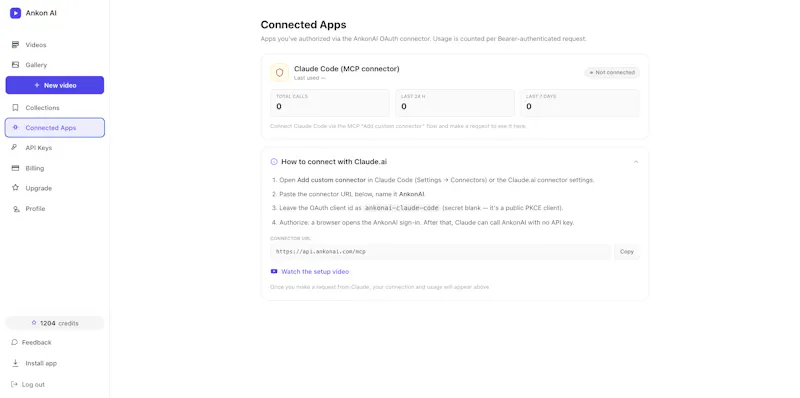Viewport: 800px width, 398px height.
Task: Click the Install app download icon
Action: 15,363
